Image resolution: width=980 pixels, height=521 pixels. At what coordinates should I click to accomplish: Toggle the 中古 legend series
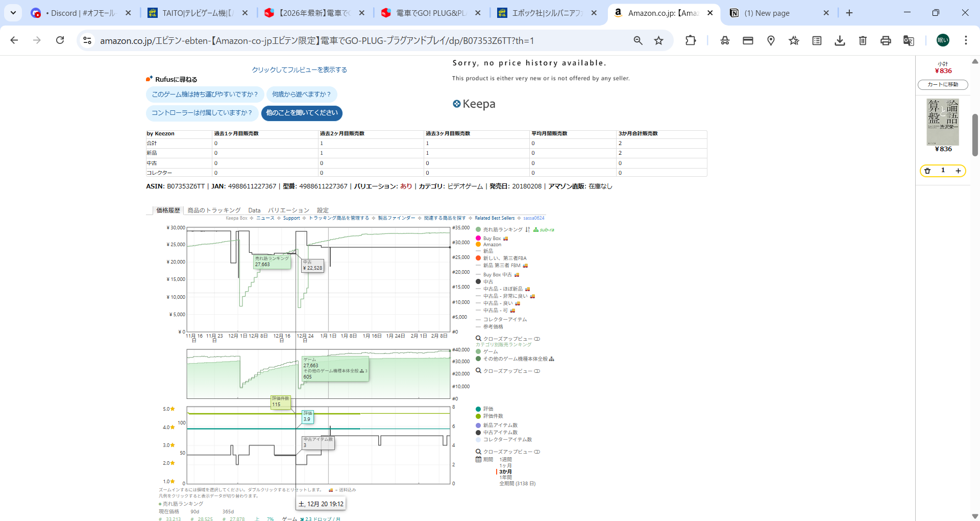click(484, 281)
